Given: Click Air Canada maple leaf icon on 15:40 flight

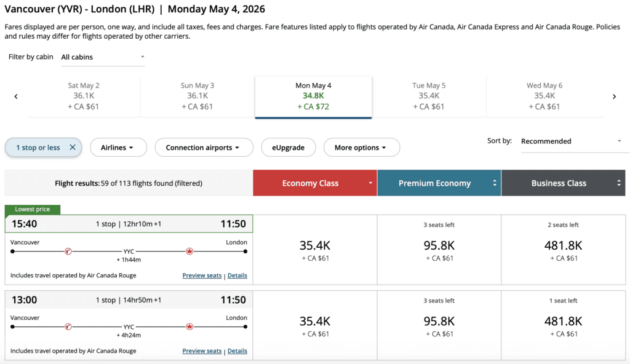Looking at the screenshot, I should pyautogui.click(x=189, y=251).
